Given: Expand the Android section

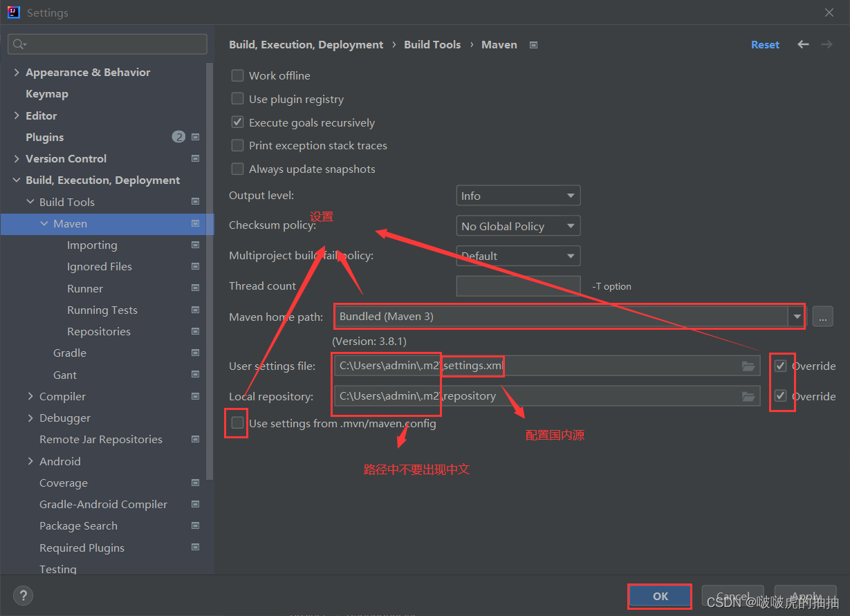Looking at the screenshot, I should coord(30,461).
